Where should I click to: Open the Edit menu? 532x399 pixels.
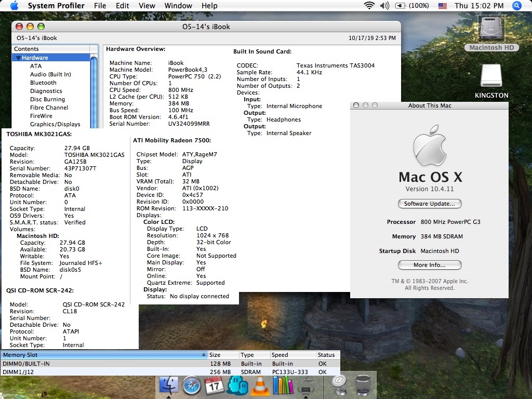tap(122, 6)
